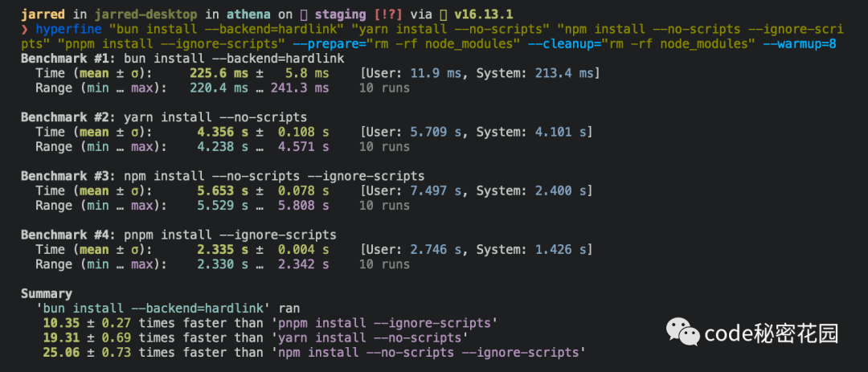Click the npm deviation '0.078 s'
Viewport: 868px width, 372px height.
pos(303,190)
